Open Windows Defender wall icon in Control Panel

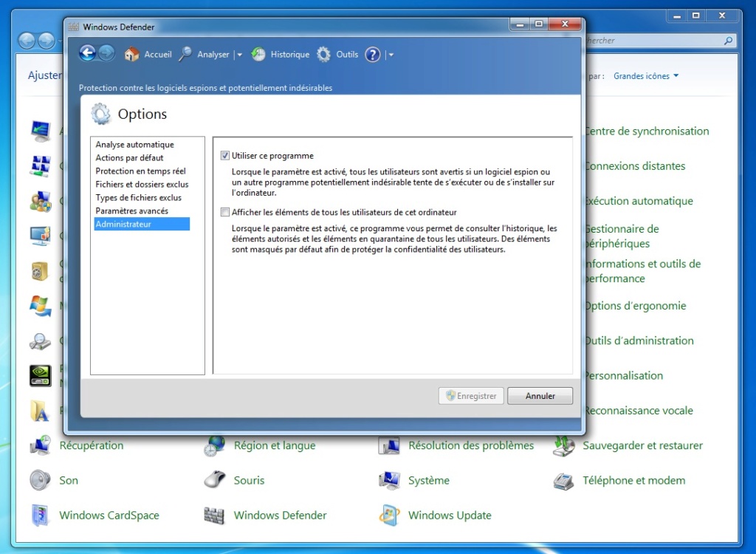click(215, 515)
